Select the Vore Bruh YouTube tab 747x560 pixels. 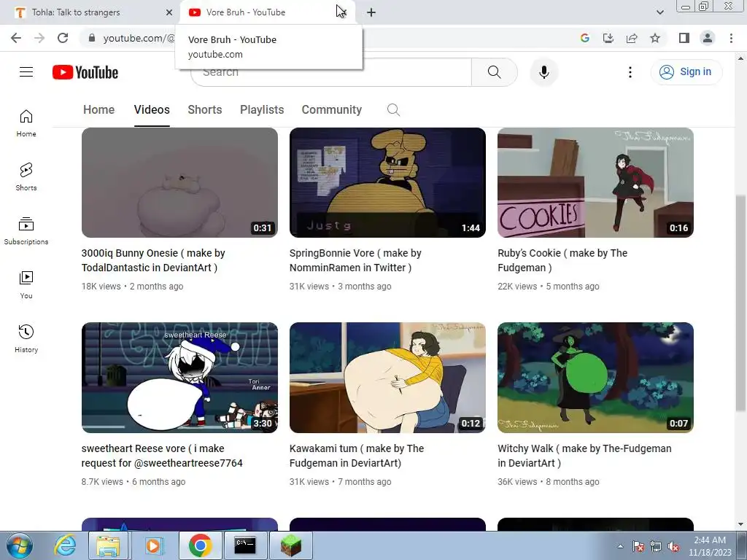[267, 12]
